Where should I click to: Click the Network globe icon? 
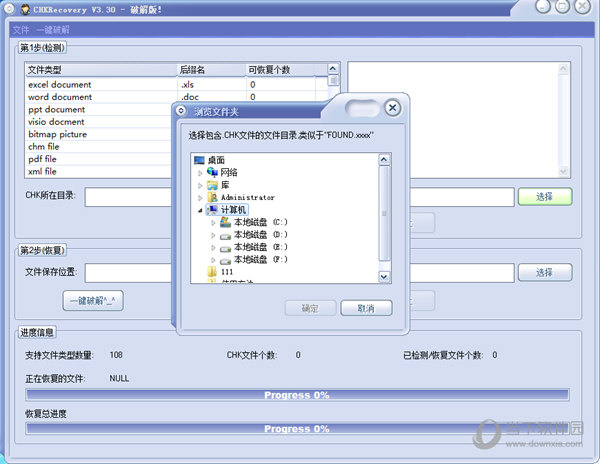coord(212,173)
